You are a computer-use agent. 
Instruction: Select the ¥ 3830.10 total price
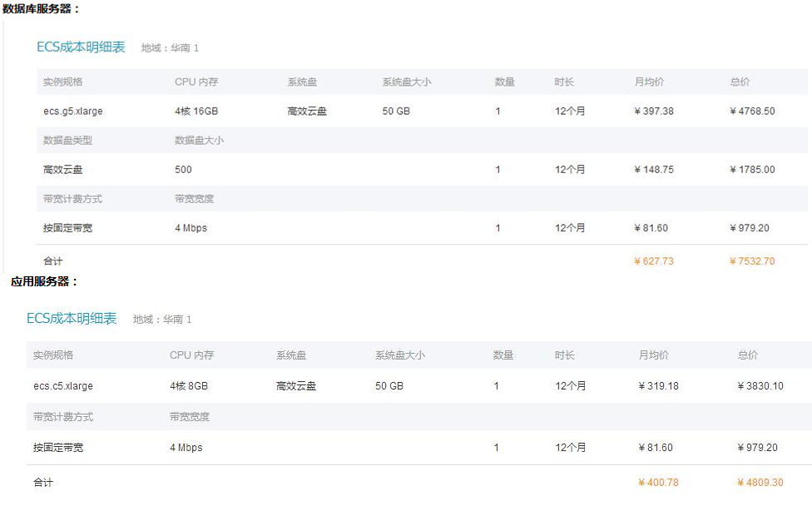760,386
